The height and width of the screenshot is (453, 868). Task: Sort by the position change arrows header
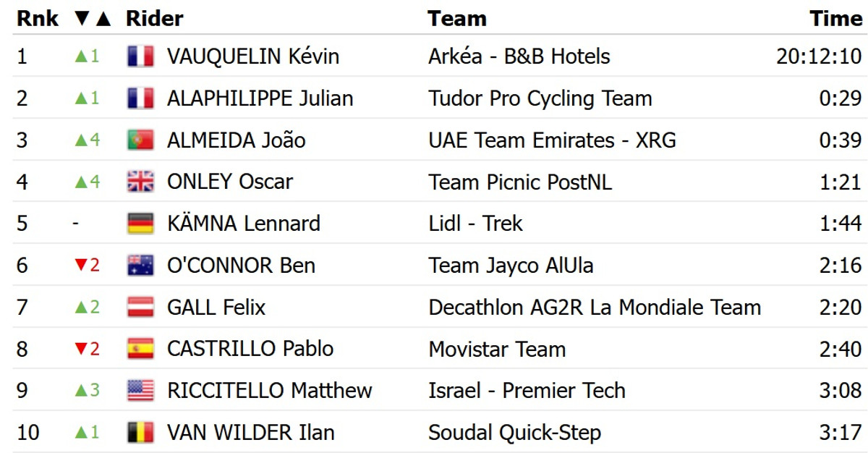(x=93, y=19)
